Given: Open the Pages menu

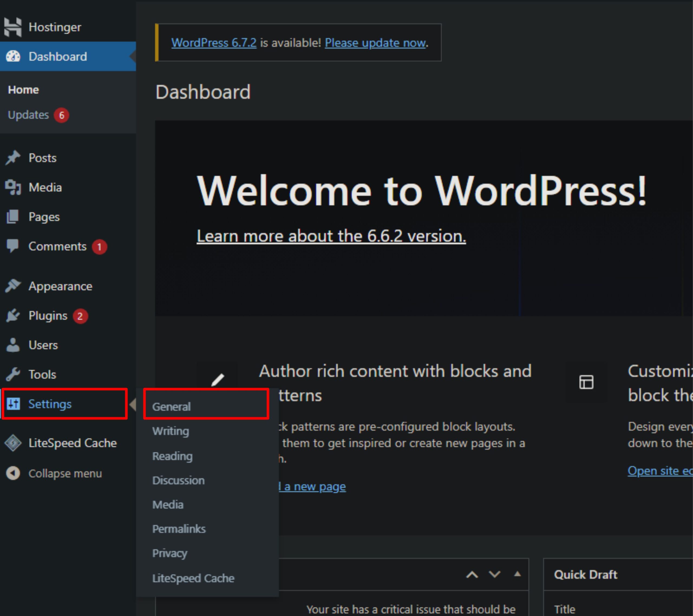Looking at the screenshot, I should point(68,217).
